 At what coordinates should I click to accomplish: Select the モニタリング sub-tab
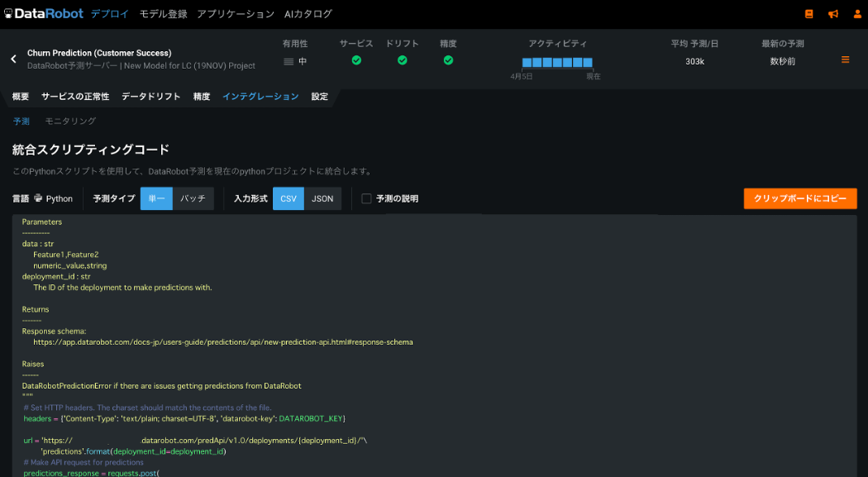click(x=70, y=121)
